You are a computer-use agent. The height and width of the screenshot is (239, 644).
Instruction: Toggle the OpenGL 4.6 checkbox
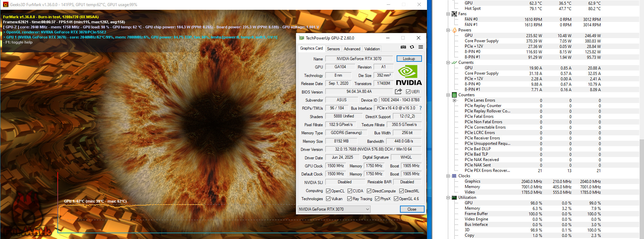[396, 199]
